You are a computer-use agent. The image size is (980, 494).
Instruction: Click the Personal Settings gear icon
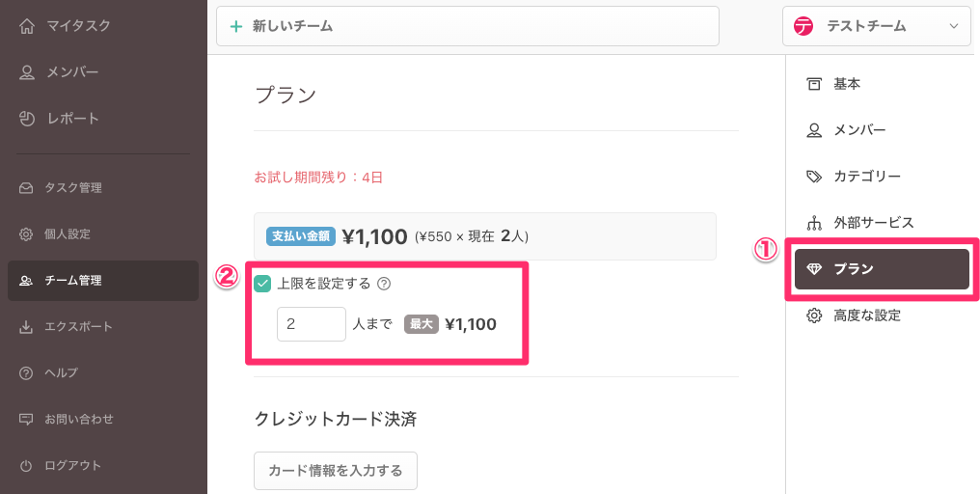(x=26, y=234)
